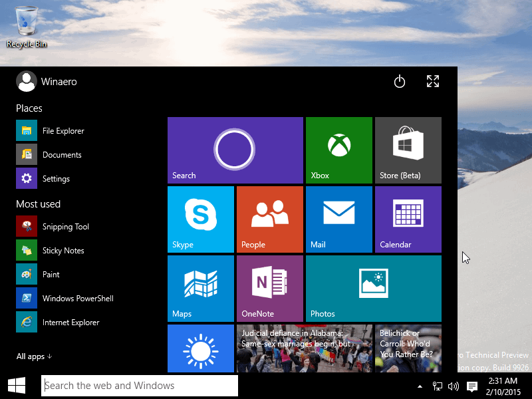
Task: Open File Explorer from Places
Action: [51, 130]
